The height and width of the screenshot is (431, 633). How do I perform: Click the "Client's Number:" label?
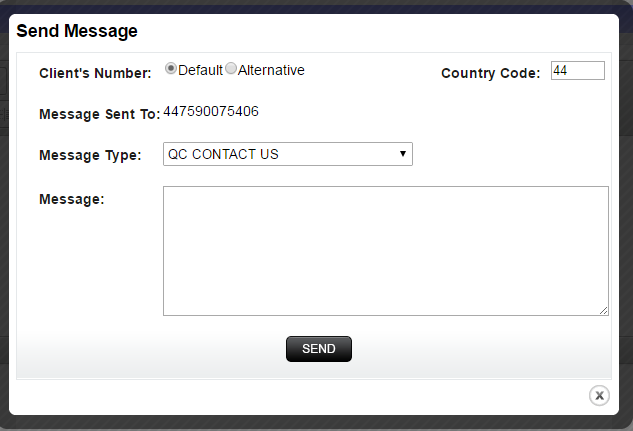[95, 73]
